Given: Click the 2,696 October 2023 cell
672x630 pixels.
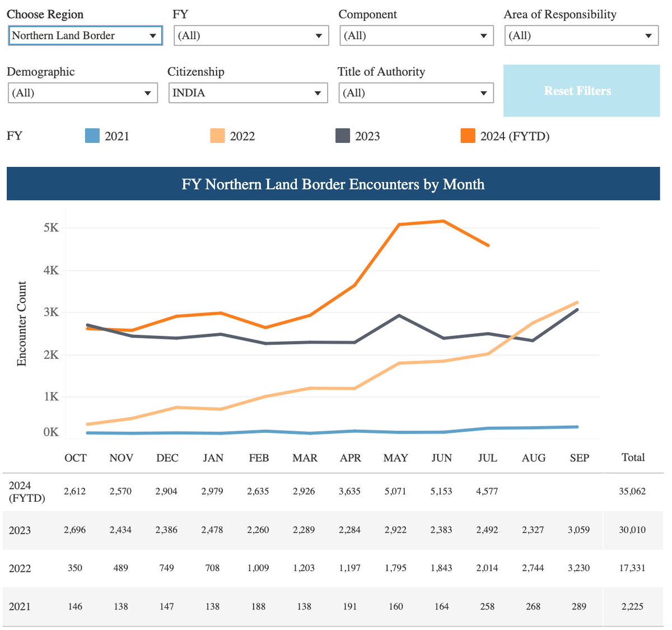Looking at the screenshot, I should 74,530.
